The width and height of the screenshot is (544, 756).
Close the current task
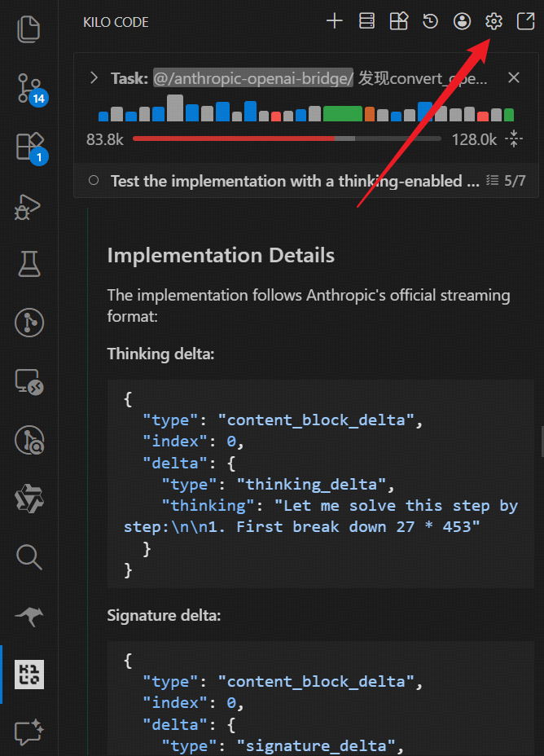[514, 78]
